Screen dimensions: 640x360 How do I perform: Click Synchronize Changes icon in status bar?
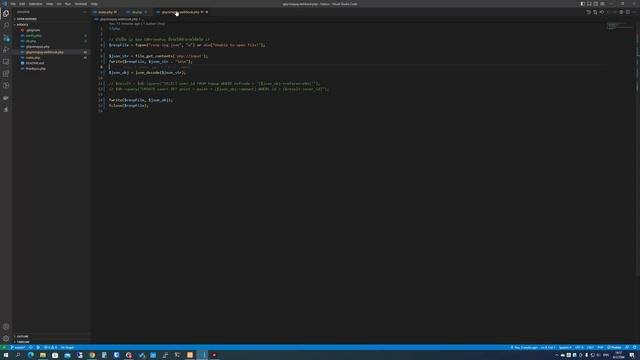point(31,347)
